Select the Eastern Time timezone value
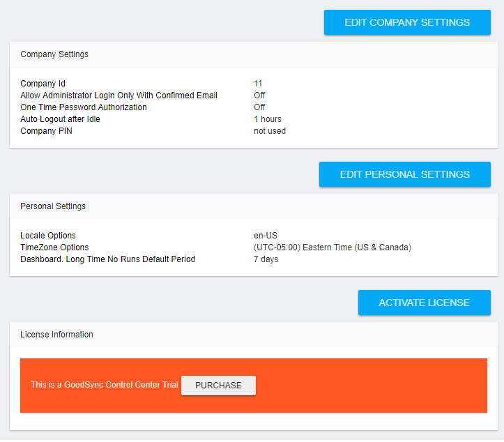 (x=333, y=247)
